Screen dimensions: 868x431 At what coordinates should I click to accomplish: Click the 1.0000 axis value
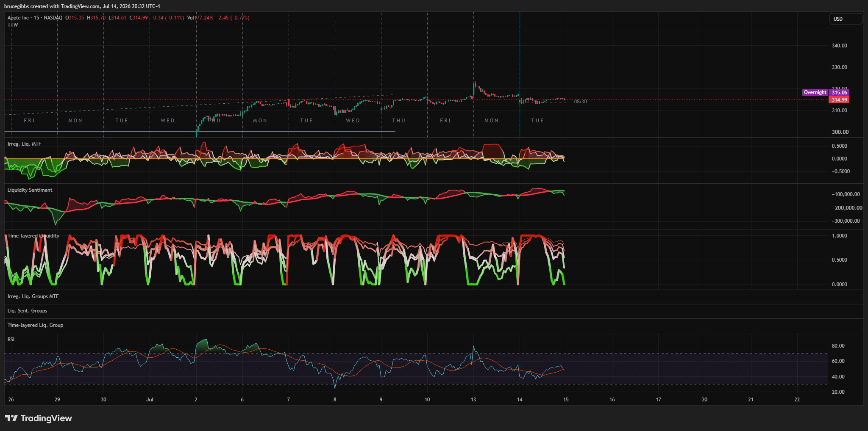pyautogui.click(x=840, y=236)
